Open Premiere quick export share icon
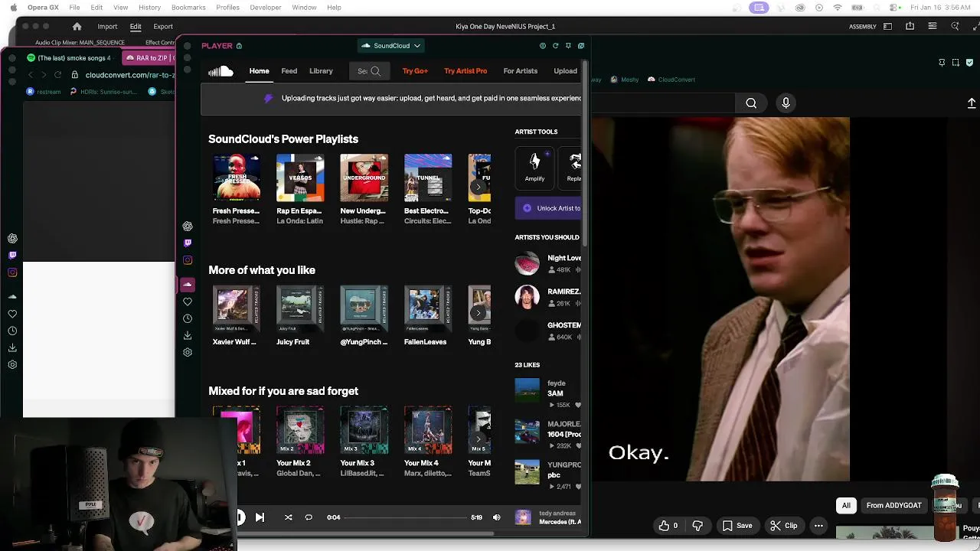The width and height of the screenshot is (980, 551). coord(910,27)
